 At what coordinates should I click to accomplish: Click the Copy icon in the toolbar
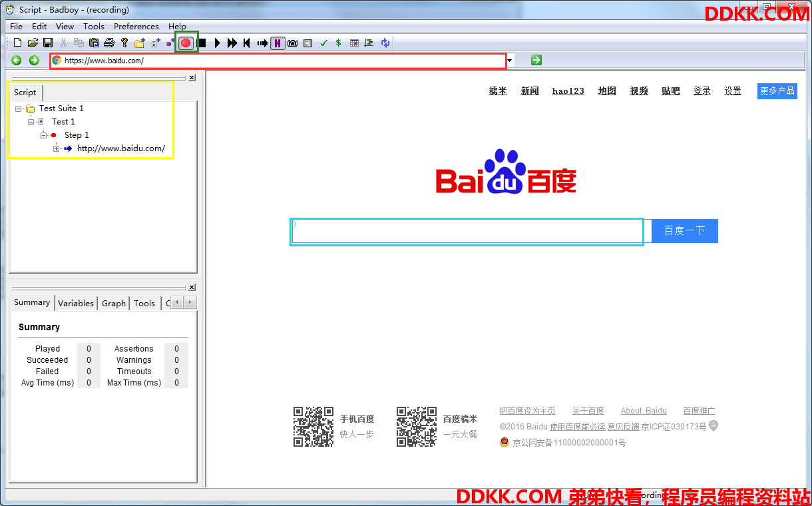click(x=79, y=43)
